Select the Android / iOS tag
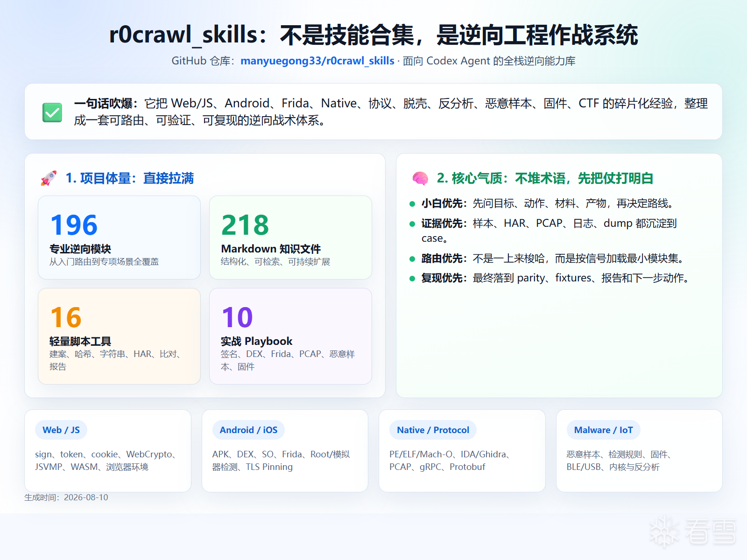Image resolution: width=747 pixels, height=560 pixels. coord(248,430)
